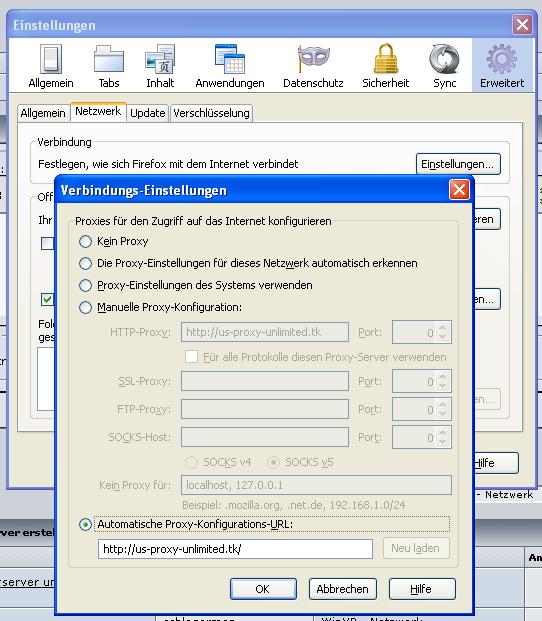Close the Verbindungs-Einstellungen dialog
Image resolution: width=542 pixels, height=621 pixels.
click(x=459, y=190)
